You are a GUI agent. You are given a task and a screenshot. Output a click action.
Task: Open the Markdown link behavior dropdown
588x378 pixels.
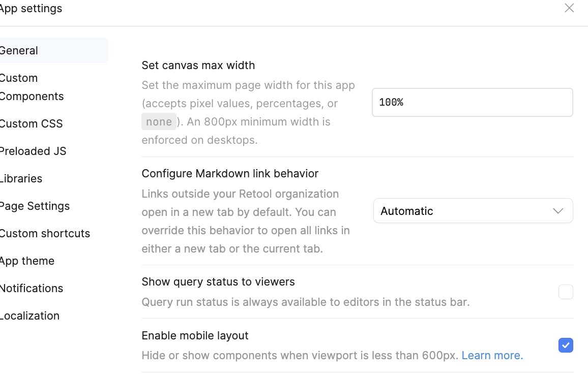[x=473, y=211]
